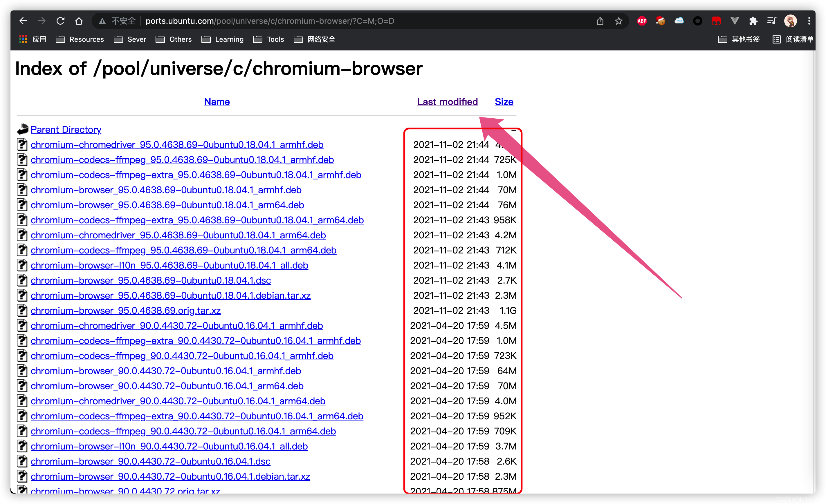Go to the home page icon
The image size is (826, 504).
79,21
